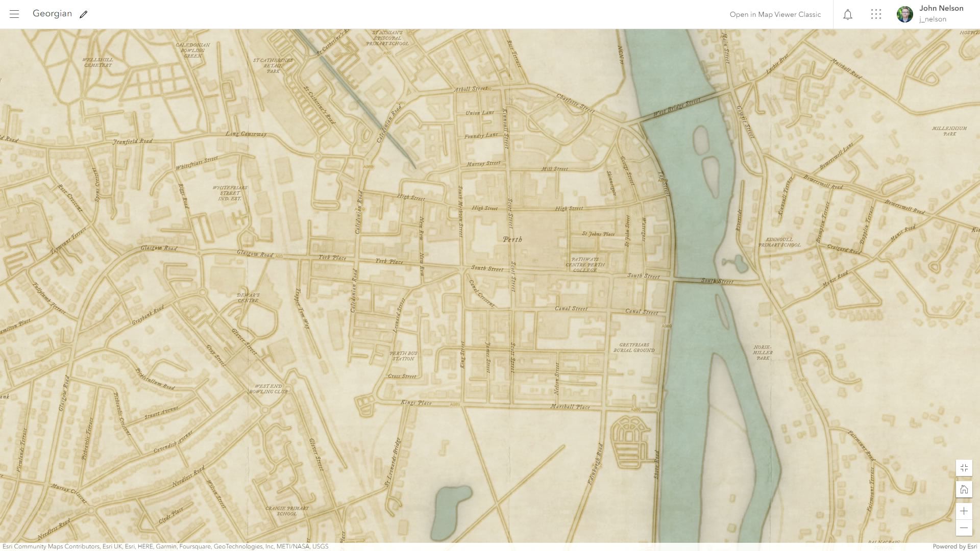Zoom in with the plus button
980x551 pixels.
pos(964,511)
